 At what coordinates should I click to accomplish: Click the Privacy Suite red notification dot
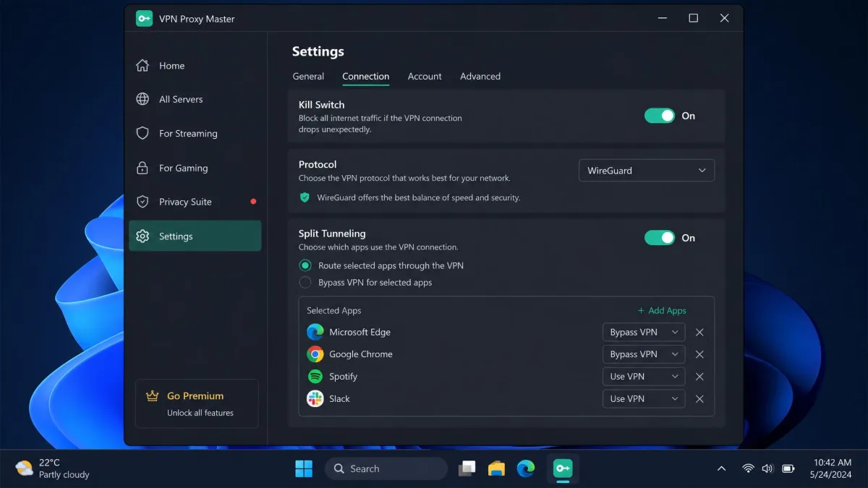(253, 202)
